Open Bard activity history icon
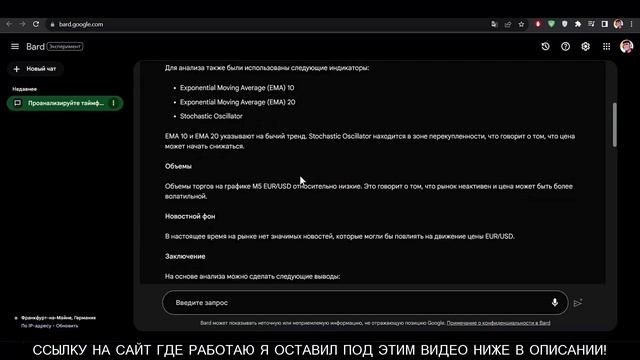 pos(545,47)
